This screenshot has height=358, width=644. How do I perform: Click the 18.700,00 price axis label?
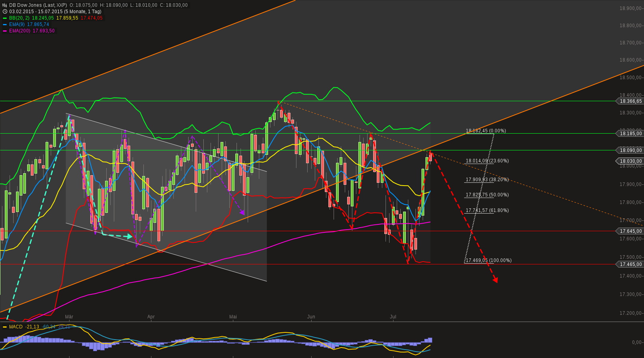(x=631, y=43)
